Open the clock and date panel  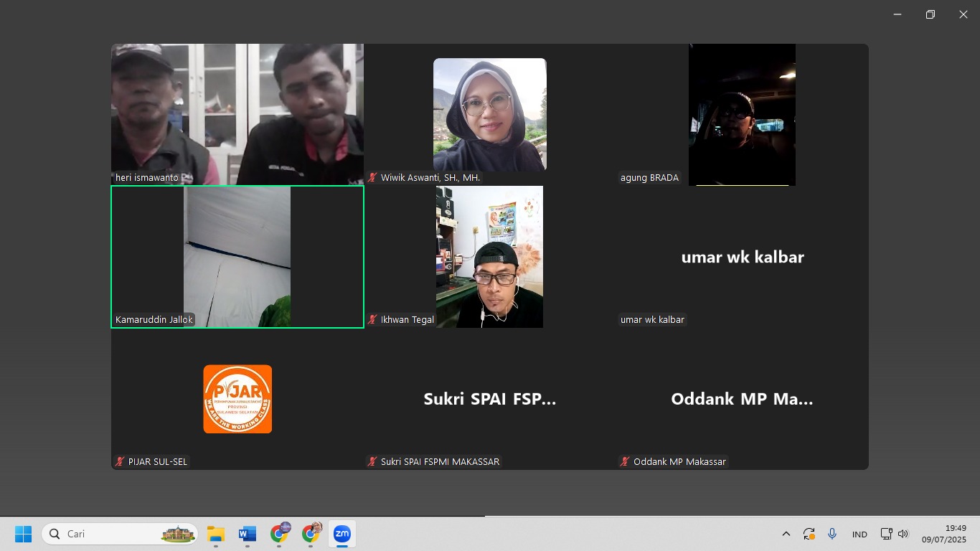(x=943, y=534)
